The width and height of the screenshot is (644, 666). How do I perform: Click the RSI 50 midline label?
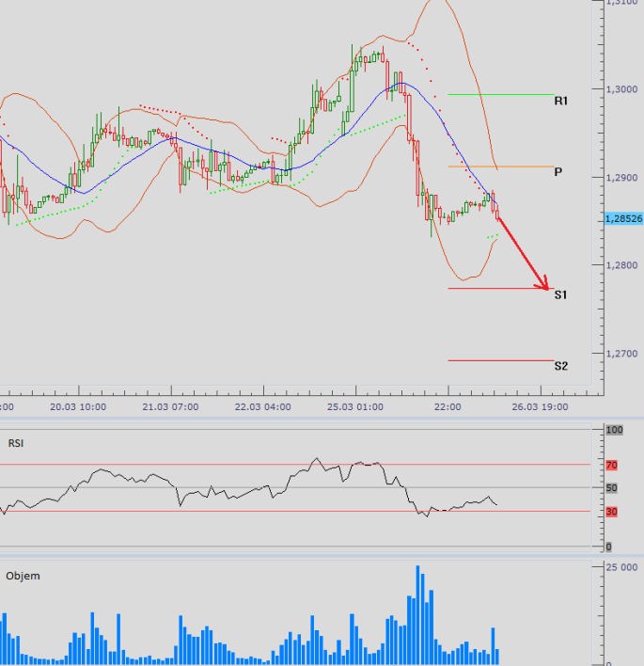pos(611,488)
